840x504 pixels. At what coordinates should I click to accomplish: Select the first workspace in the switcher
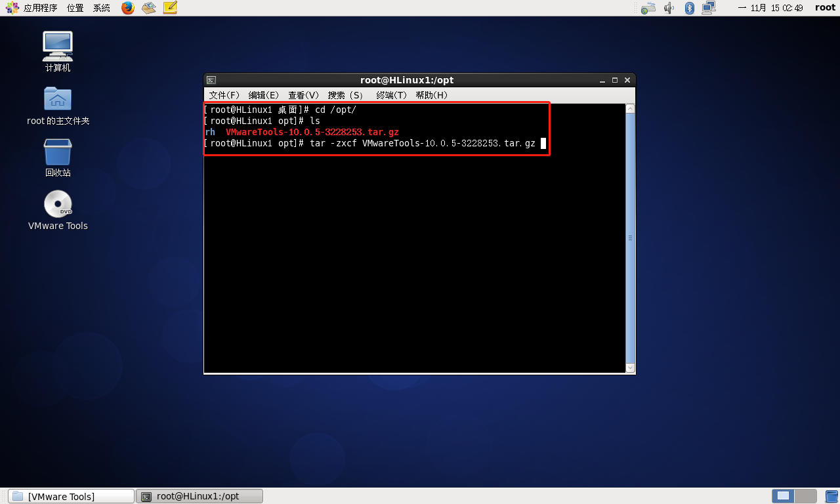[x=783, y=496]
